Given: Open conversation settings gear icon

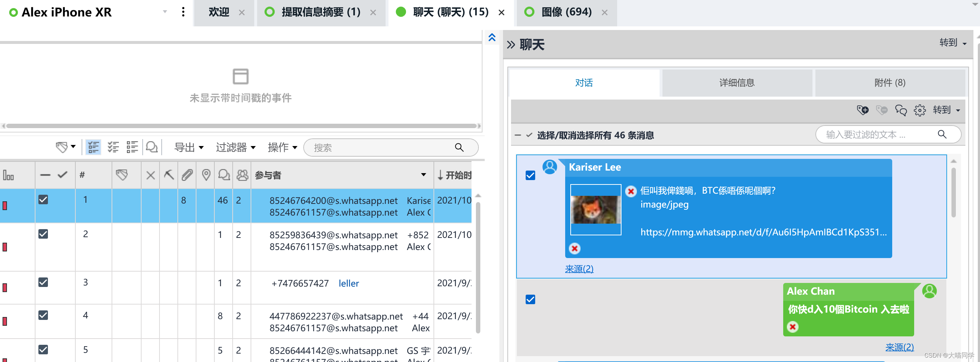Looking at the screenshot, I should 920,110.
